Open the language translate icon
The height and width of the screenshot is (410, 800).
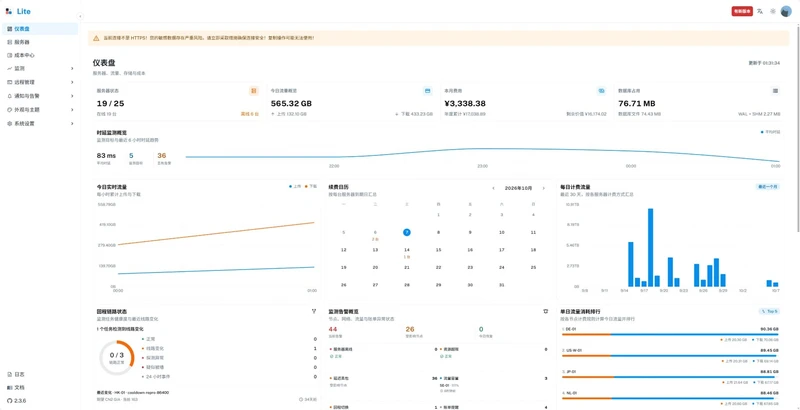760,11
